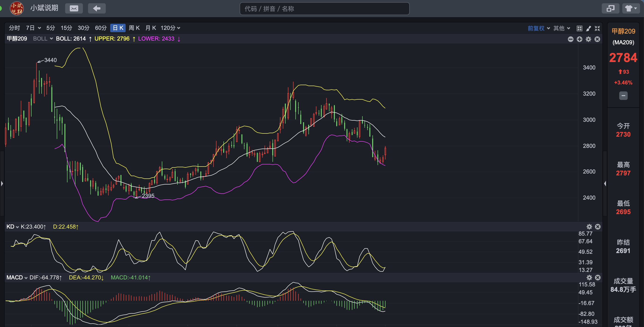The width and height of the screenshot is (644, 327).
Task: Open the chart grid layout icon
Action: (x=579, y=28)
